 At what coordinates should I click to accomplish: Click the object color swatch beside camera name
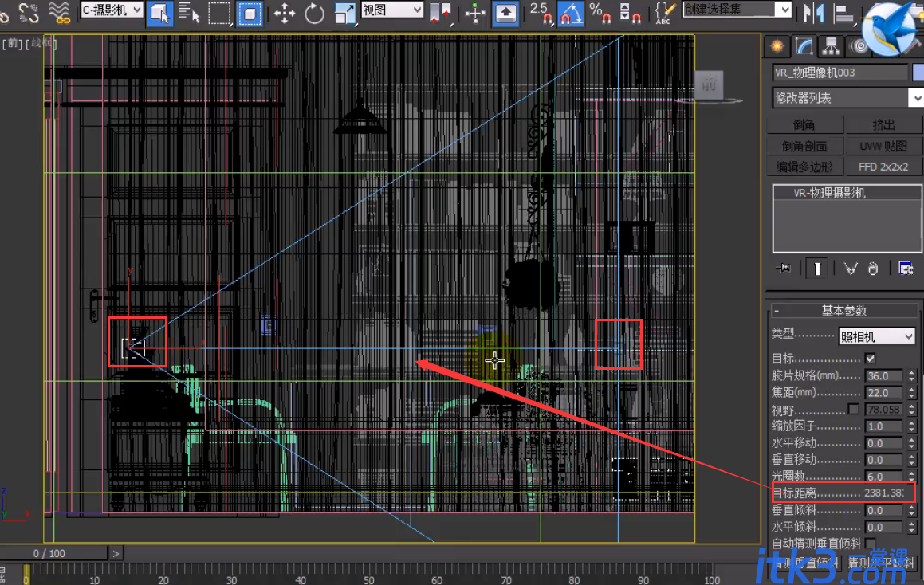point(918,73)
